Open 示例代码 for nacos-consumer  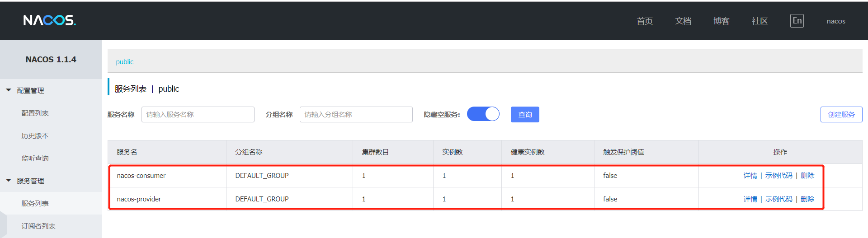(x=779, y=176)
